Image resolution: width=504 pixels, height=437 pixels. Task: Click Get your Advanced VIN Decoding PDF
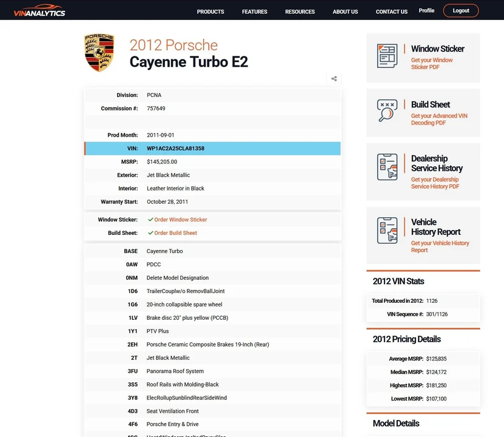pos(439,120)
